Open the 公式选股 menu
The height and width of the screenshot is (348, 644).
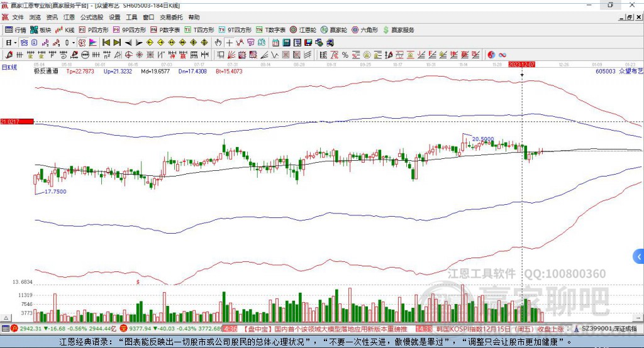click(x=92, y=17)
